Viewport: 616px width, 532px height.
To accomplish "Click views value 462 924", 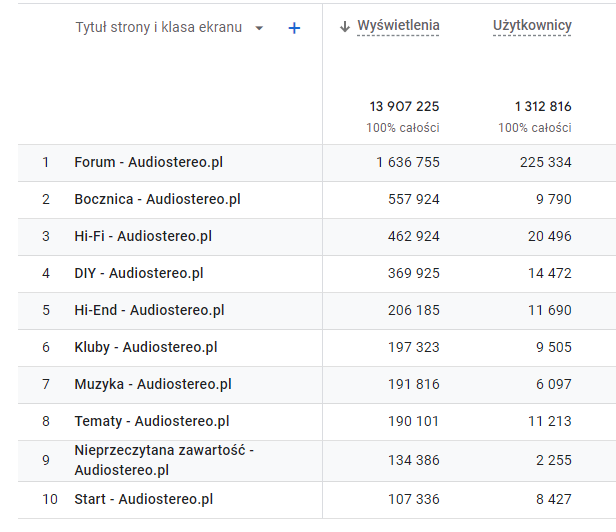I will click(x=414, y=236).
